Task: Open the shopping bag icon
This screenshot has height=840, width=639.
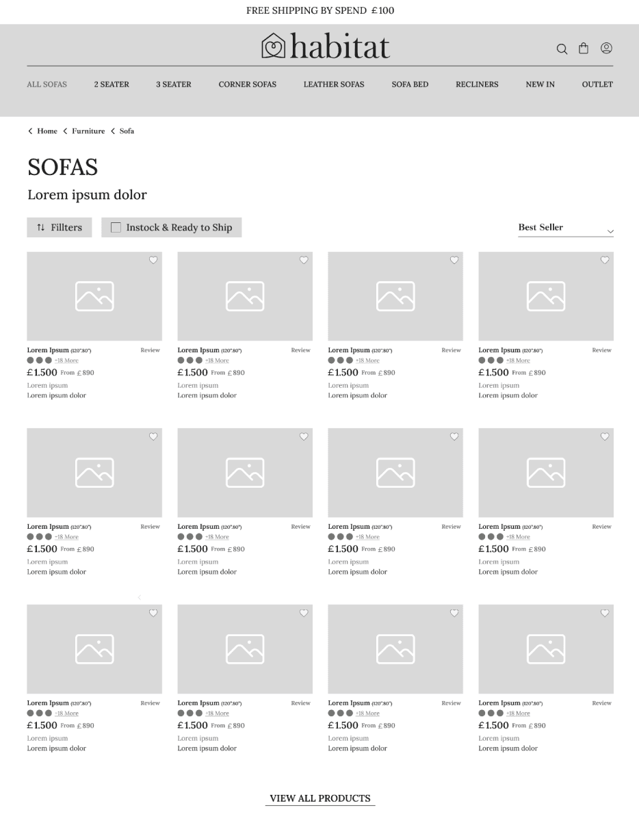Action: point(584,48)
